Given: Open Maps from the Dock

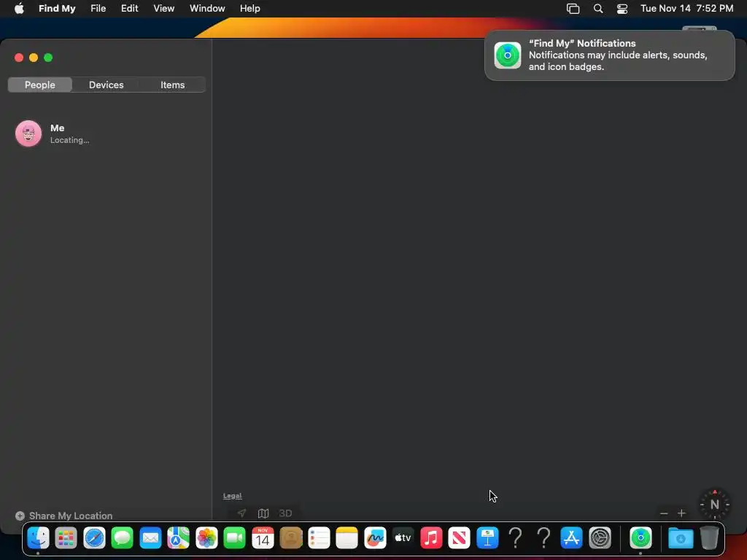Looking at the screenshot, I should point(179,538).
